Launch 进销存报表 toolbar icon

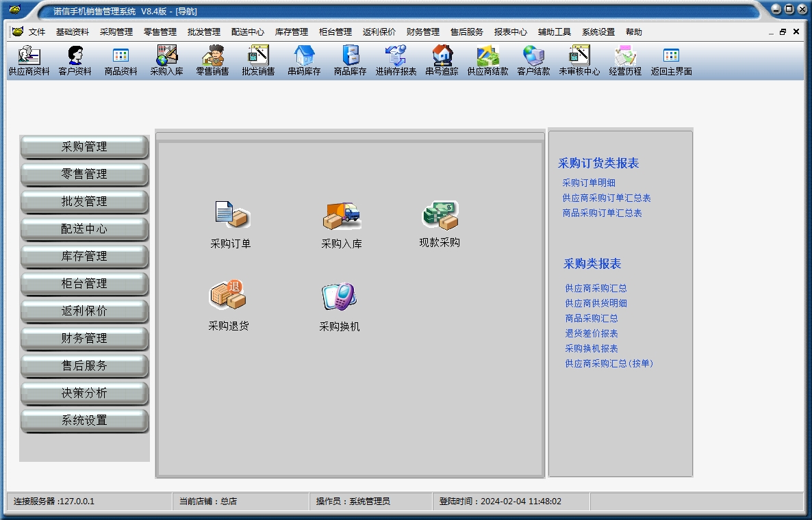coord(396,60)
